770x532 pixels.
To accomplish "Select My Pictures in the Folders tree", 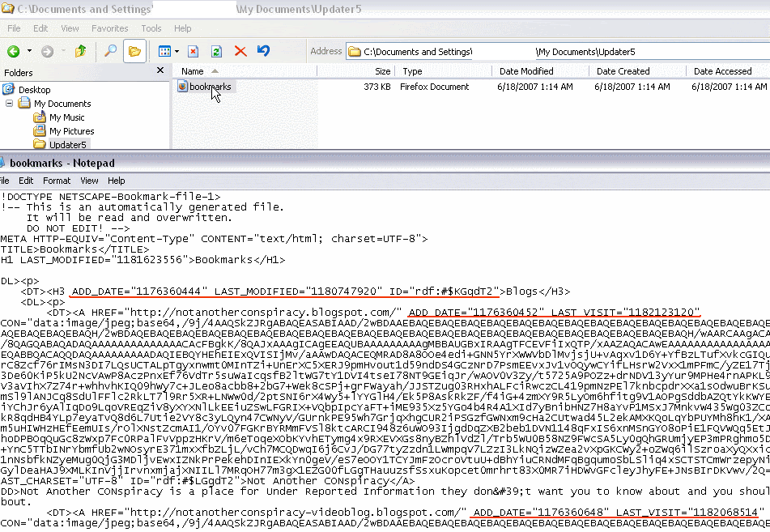I will (72, 131).
